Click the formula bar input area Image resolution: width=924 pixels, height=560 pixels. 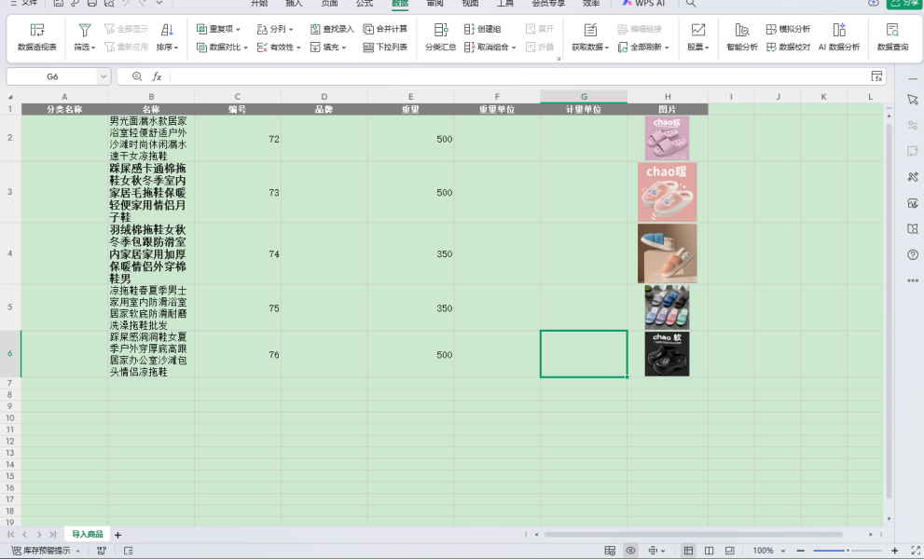[518, 76]
